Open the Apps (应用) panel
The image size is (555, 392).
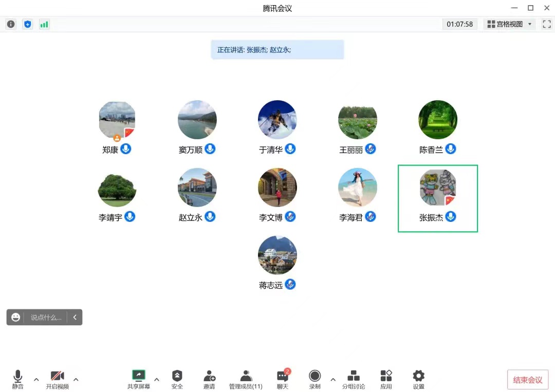coord(386,379)
